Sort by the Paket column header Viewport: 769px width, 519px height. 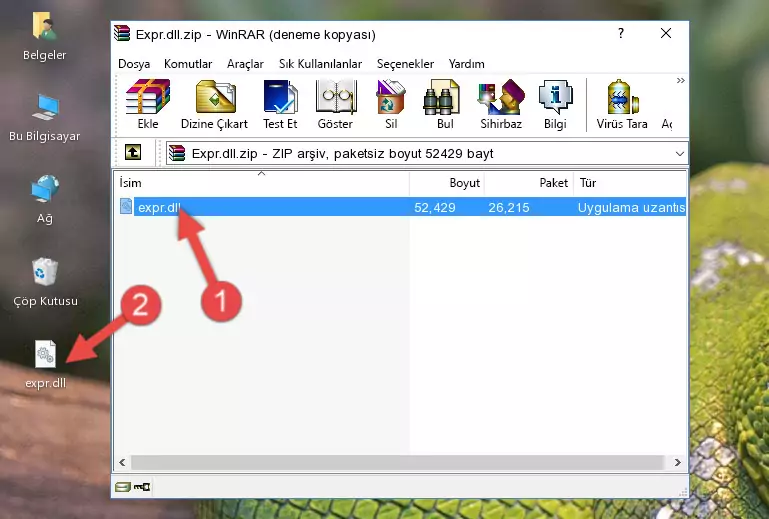[x=529, y=183]
